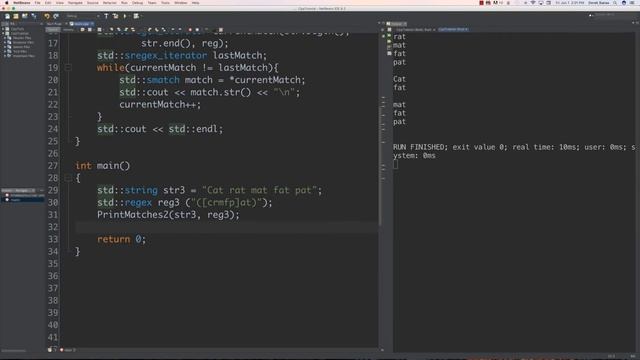Click the Find Next Occurrence editor icon
Image resolution: width=640 pixels, height=360 pixels.
126,29
